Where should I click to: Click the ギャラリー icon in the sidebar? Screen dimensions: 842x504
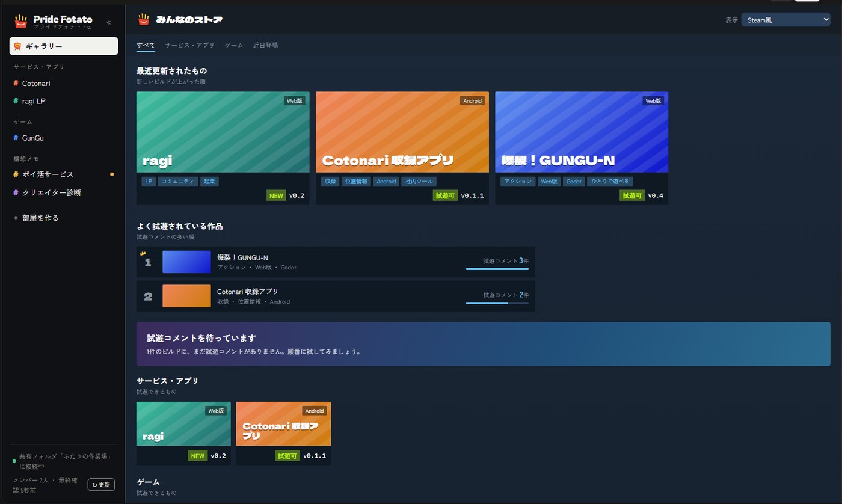pyautogui.click(x=17, y=46)
